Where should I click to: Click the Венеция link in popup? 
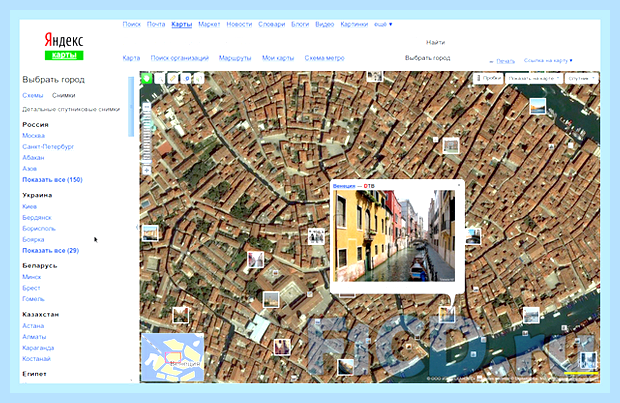344,186
